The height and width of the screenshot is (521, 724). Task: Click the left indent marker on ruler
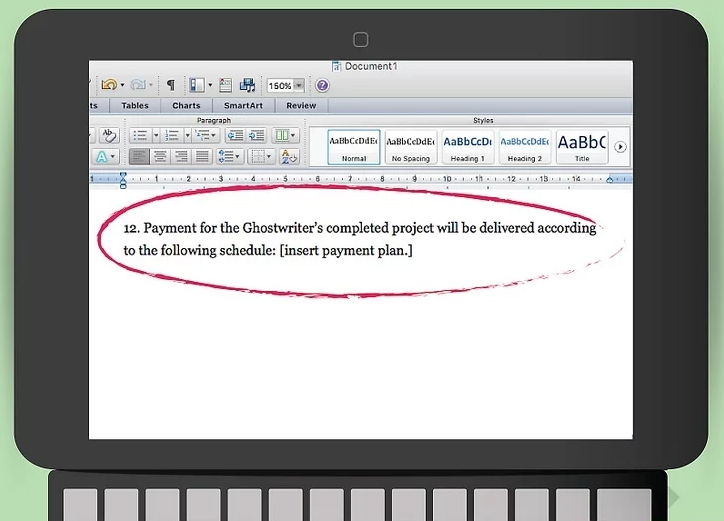[123, 180]
